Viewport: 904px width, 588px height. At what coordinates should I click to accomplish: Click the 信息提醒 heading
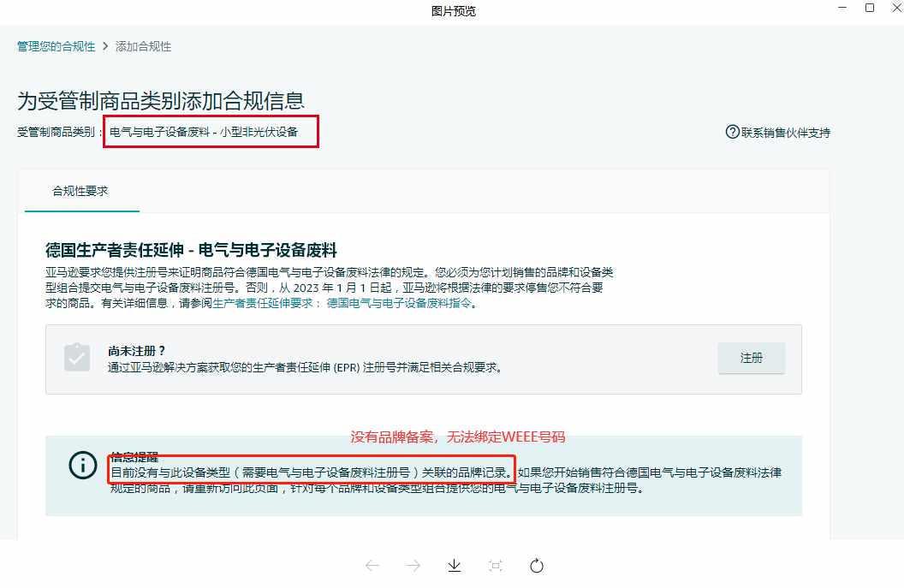click(134, 456)
